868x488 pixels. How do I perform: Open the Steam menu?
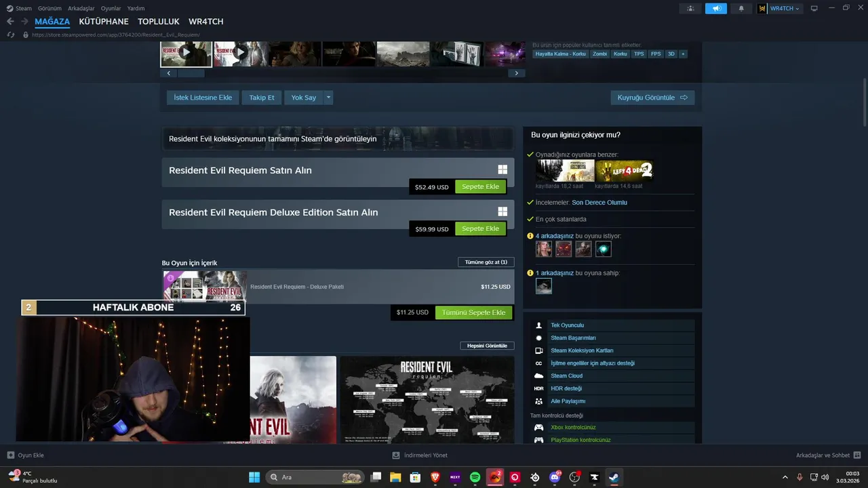pos(24,8)
